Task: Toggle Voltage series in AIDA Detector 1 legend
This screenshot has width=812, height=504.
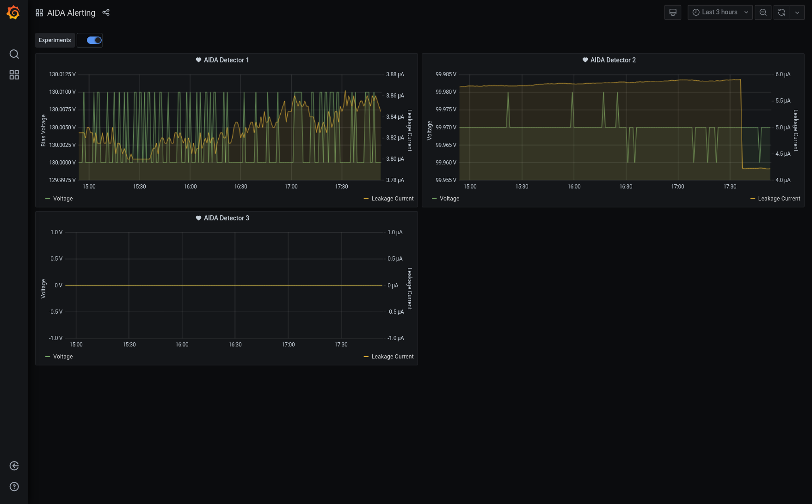Action: pos(63,199)
